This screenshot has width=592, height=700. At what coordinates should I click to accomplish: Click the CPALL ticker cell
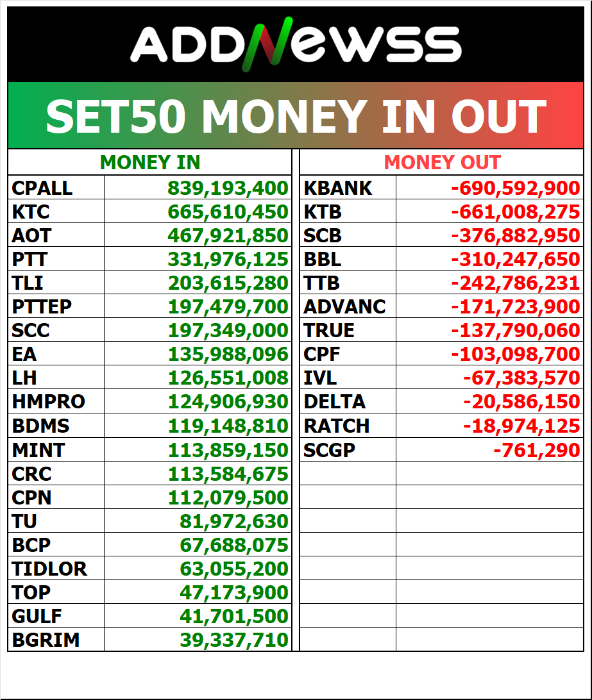pos(56,187)
